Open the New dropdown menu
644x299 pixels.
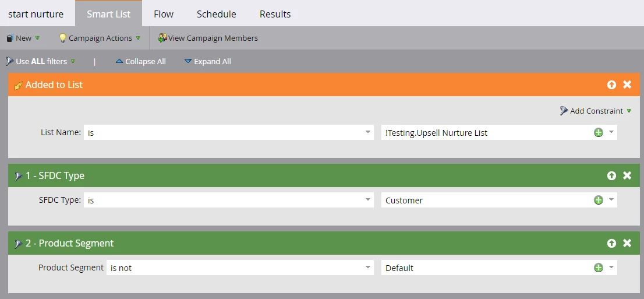point(23,38)
